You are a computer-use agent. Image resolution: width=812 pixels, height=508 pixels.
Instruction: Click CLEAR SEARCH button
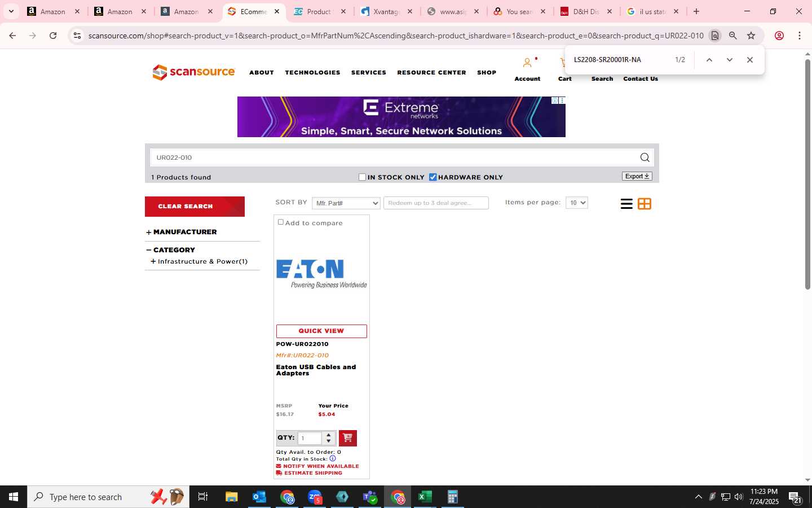(x=195, y=207)
